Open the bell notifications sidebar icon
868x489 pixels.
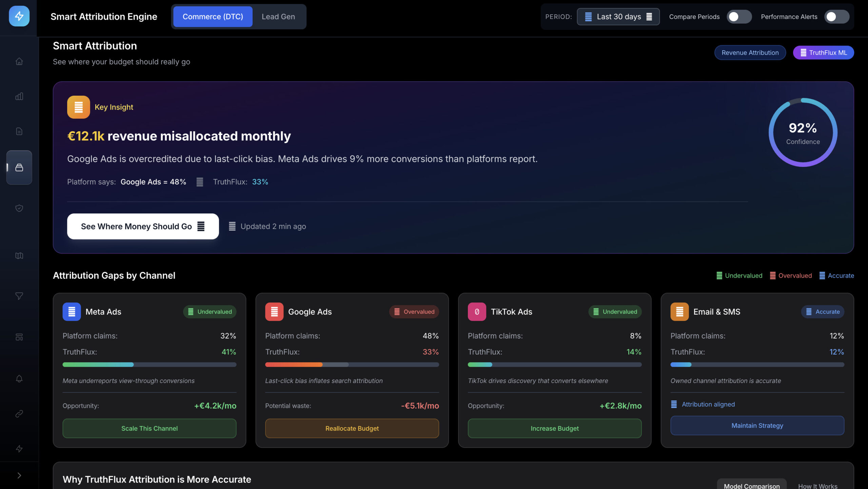pos(19,379)
